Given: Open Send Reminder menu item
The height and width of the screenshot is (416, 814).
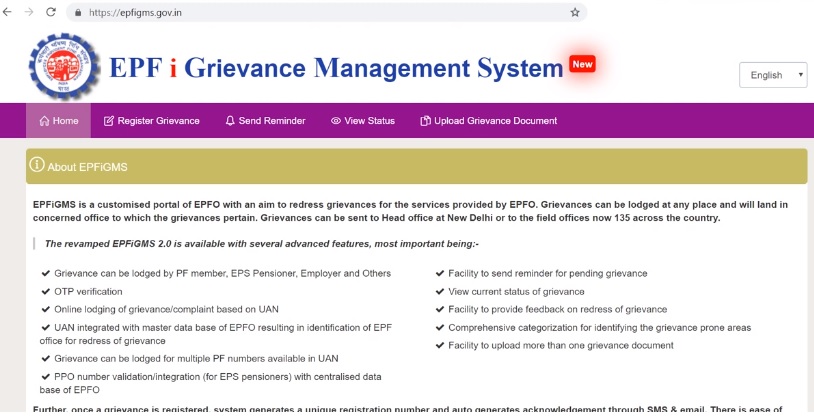Looking at the screenshot, I should (265, 120).
